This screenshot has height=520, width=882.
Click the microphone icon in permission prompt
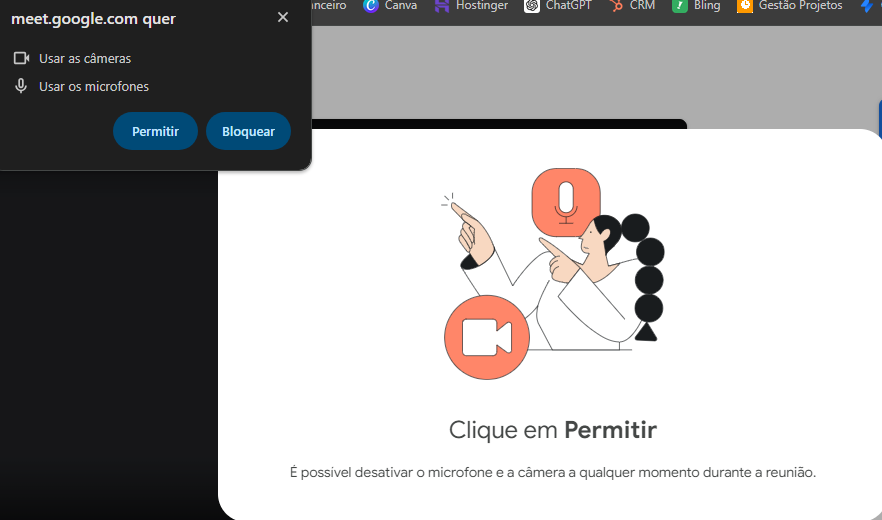pyautogui.click(x=21, y=86)
